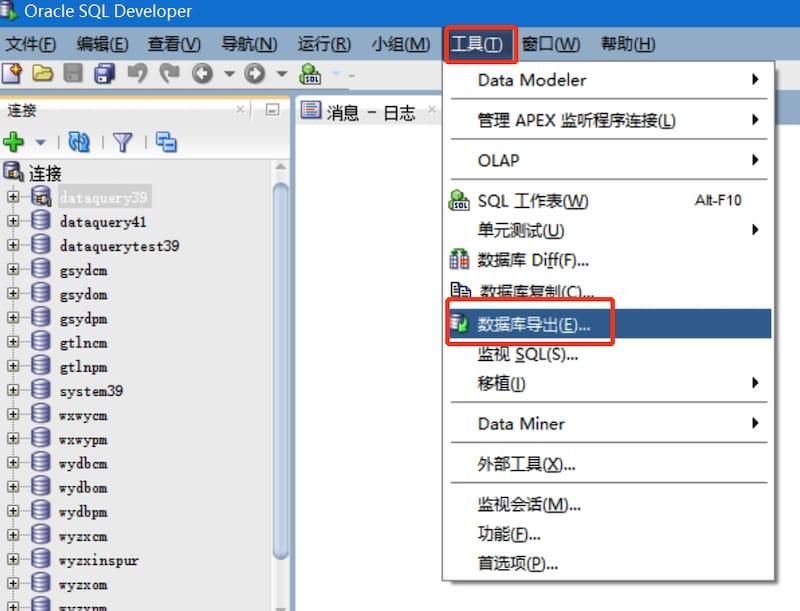Click the Redo toolbar icon
This screenshot has height=611, width=800.
169,73
